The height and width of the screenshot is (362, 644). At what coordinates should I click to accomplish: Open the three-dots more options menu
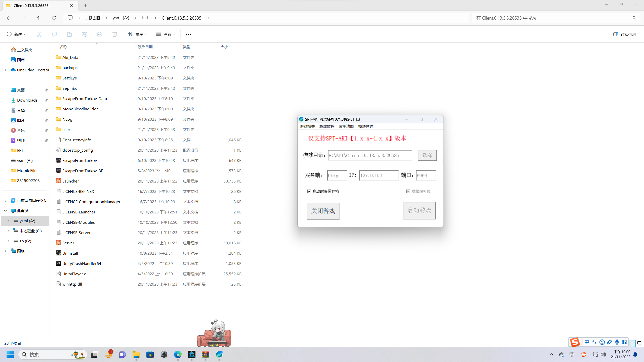[x=188, y=34]
